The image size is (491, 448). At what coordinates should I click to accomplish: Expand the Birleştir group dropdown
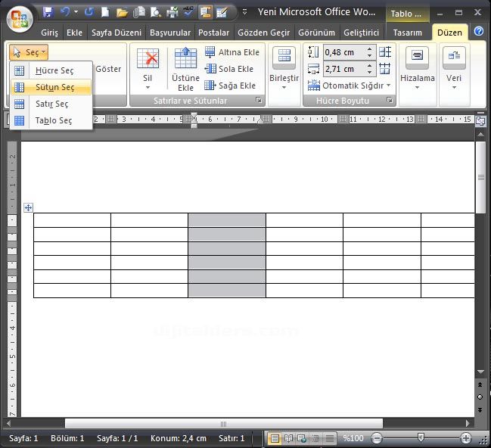284,68
